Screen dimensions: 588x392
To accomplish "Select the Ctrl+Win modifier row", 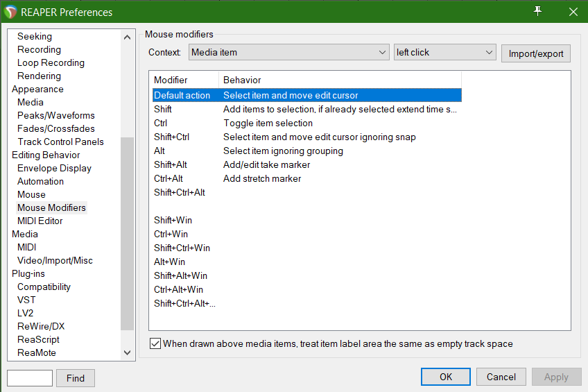I will (x=306, y=234).
